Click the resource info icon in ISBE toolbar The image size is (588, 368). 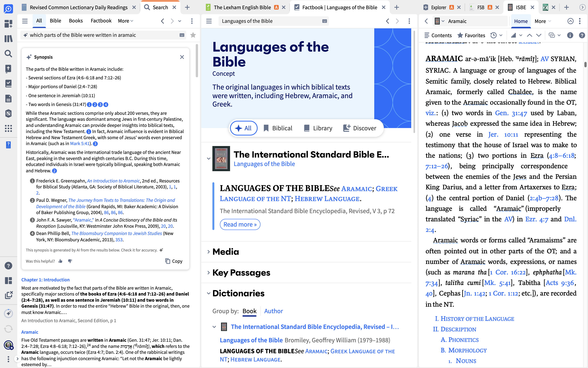(570, 35)
